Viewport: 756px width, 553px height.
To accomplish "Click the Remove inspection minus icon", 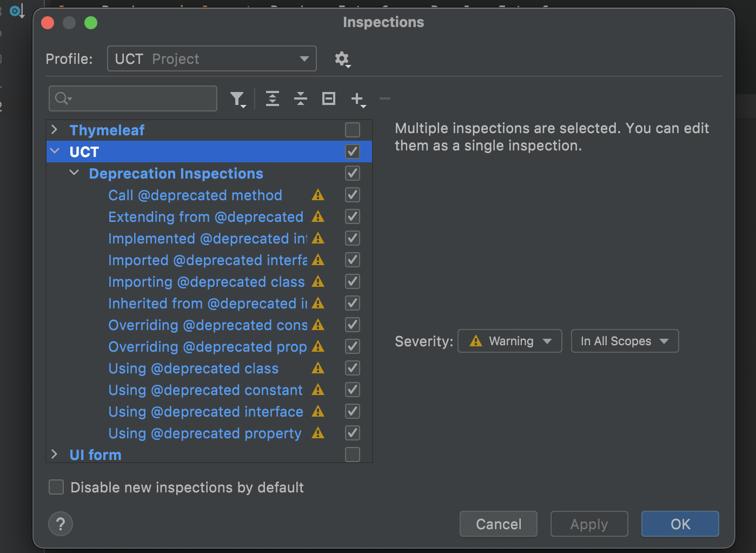I will 385,98.
